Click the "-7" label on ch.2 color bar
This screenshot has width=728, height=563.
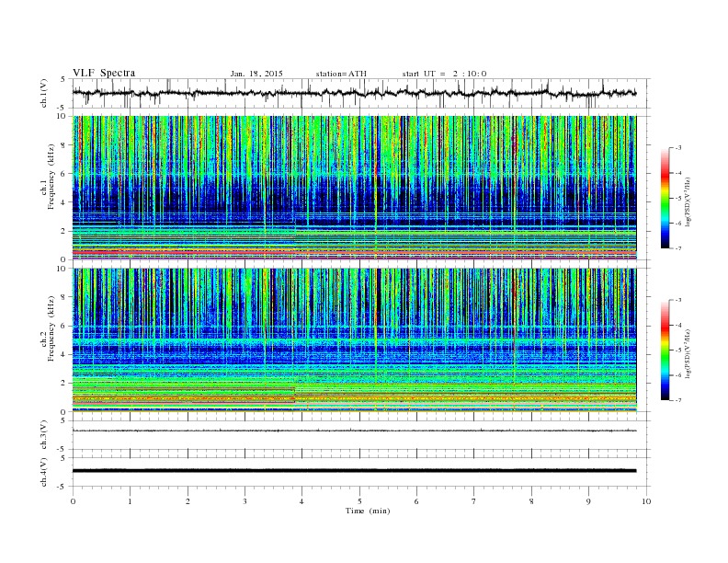pyautogui.click(x=678, y=400)
